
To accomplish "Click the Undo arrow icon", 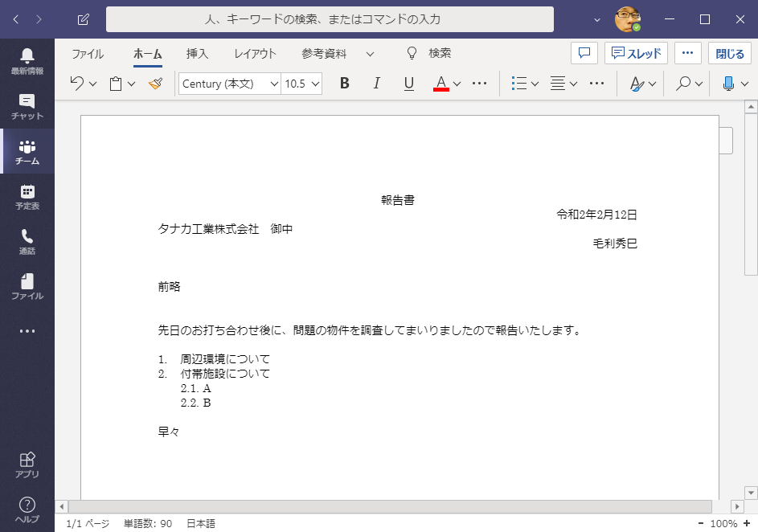I will click(77, 84).
